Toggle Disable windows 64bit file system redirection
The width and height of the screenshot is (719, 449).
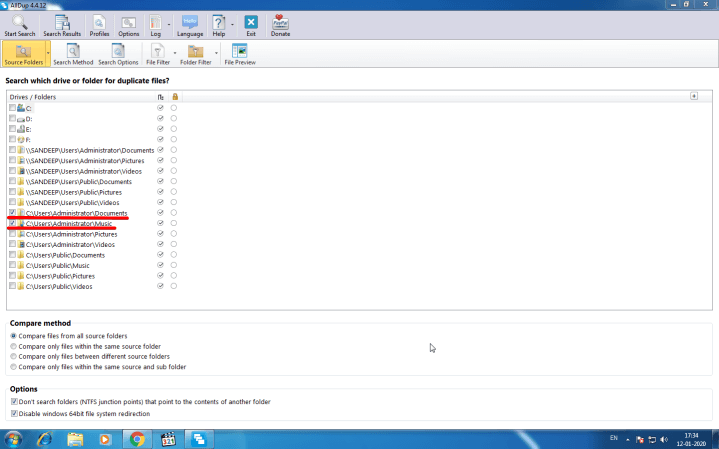(14, 413)
